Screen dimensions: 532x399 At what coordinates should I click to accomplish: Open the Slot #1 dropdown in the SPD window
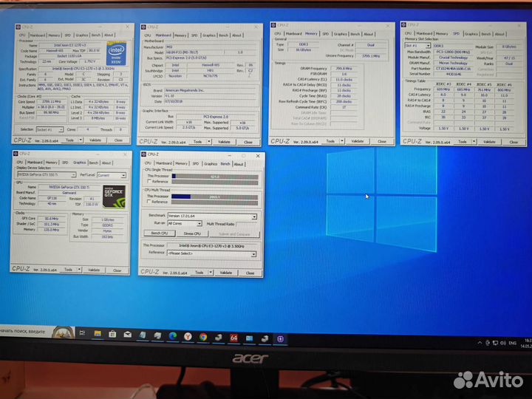[x=428, y=46]
